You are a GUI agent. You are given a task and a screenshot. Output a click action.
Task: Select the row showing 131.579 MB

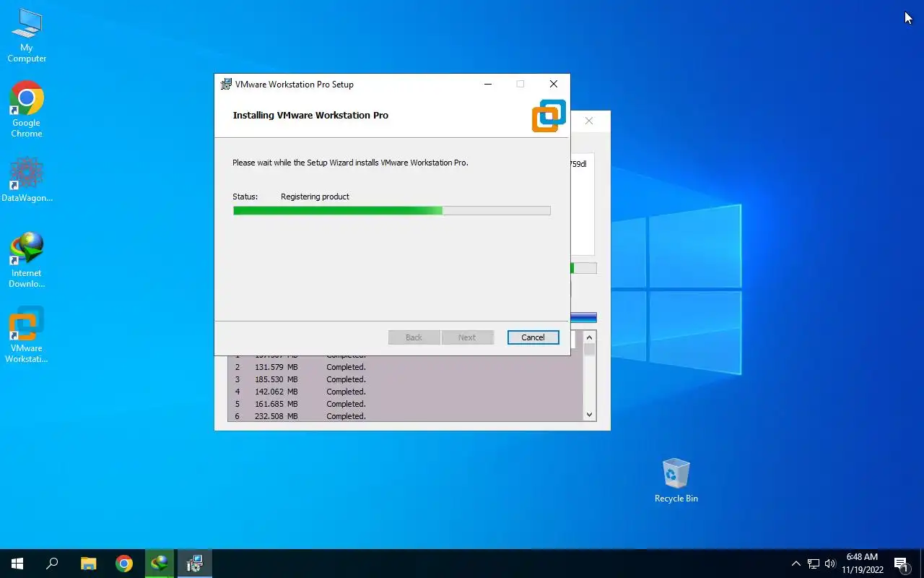[x=405, y=367]
